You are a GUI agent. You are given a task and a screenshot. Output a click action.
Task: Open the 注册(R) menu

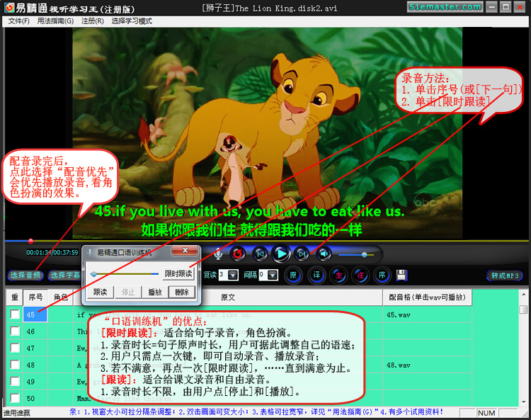point(93,21)
